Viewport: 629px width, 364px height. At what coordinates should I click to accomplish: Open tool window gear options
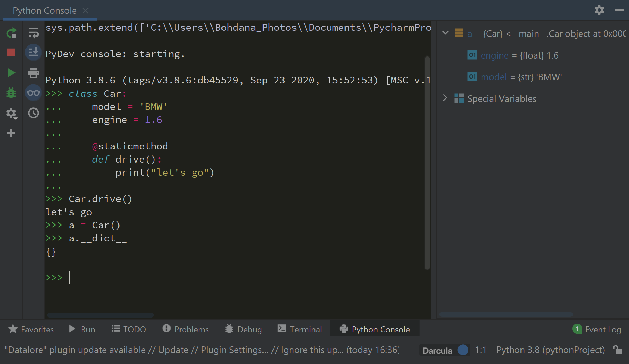click(x=599, y=10)
